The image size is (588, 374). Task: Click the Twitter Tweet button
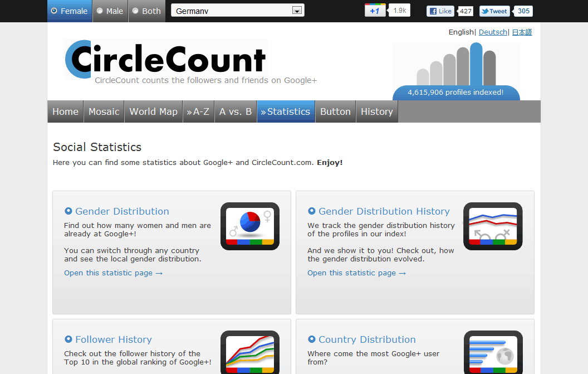[x=494, y=11]
